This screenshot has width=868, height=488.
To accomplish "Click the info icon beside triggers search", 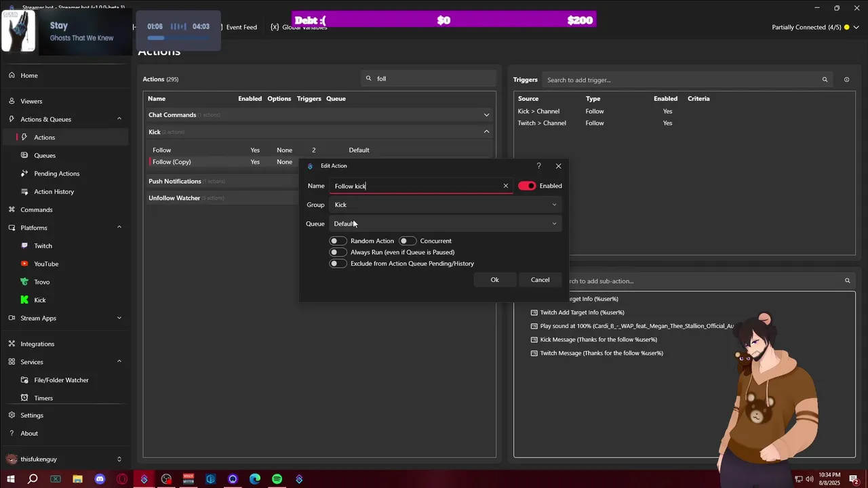I will [x=846, y=80].
